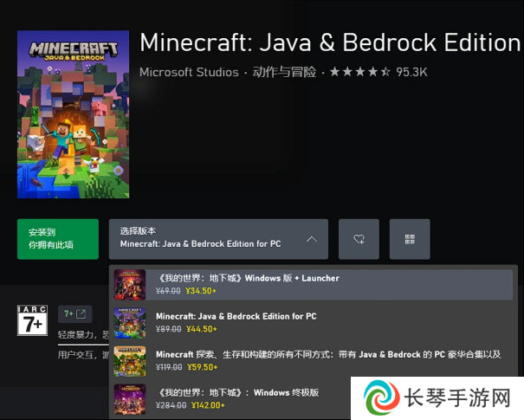The width and height of the screenshot is (524, 420).
Task: Click the Microsoft Studios publisher link
Action: coord(189,72)
